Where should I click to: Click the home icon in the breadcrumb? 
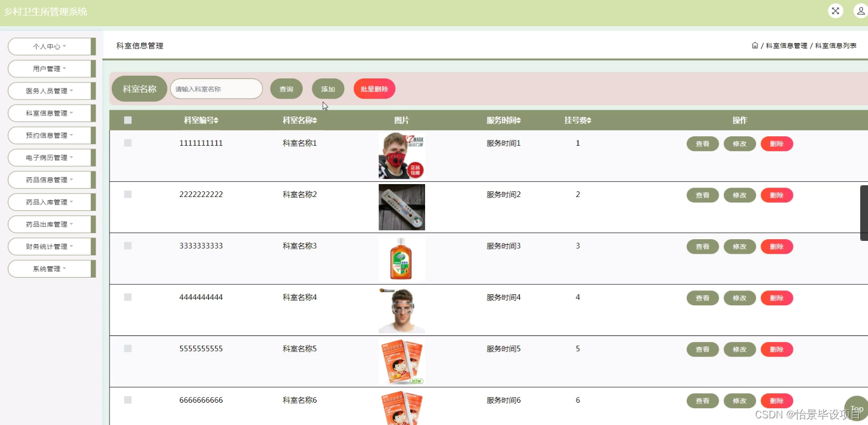[x=755, y=45]
